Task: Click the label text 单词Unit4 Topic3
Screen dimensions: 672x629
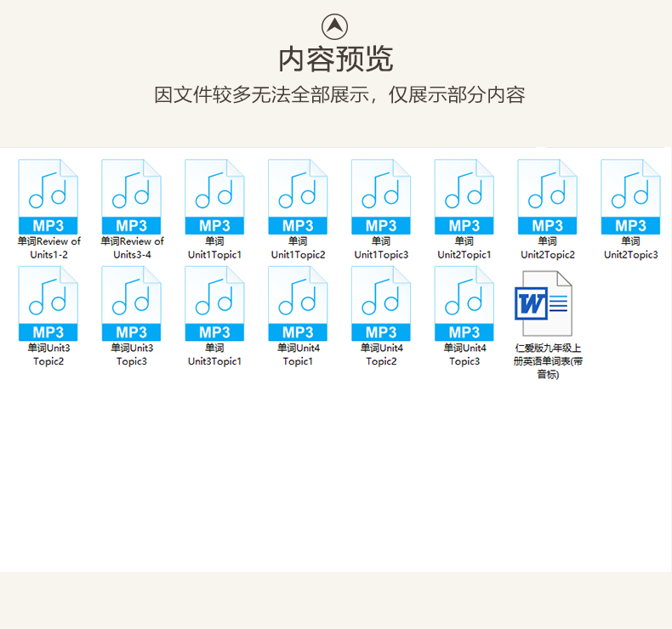Action: (464, 354)
